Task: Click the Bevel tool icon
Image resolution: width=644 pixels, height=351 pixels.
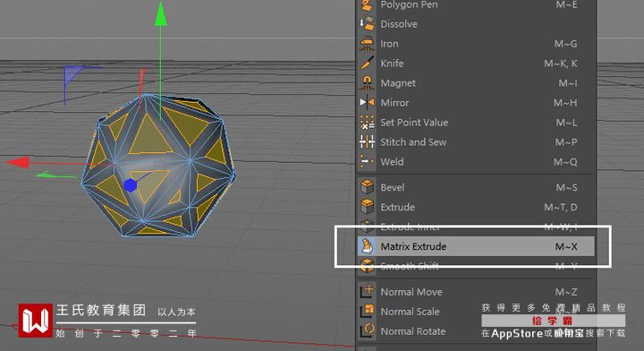Action: pyautogui.click(x=367, y=187)
